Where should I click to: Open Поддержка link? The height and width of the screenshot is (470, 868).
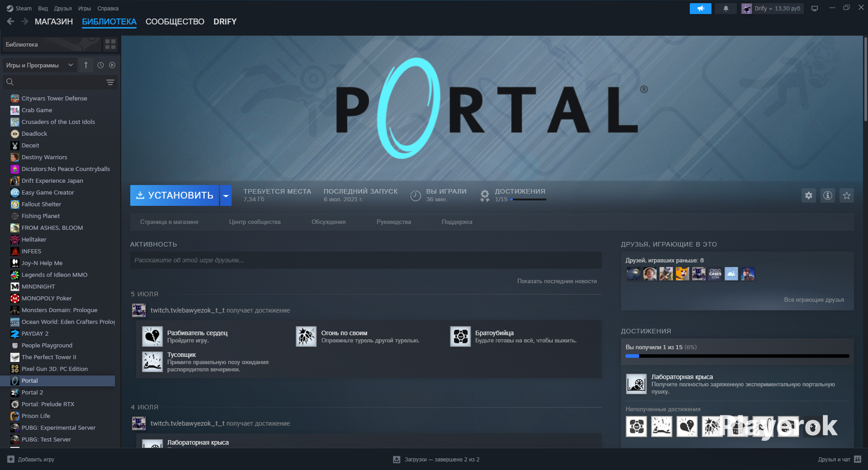coord(457,222)
